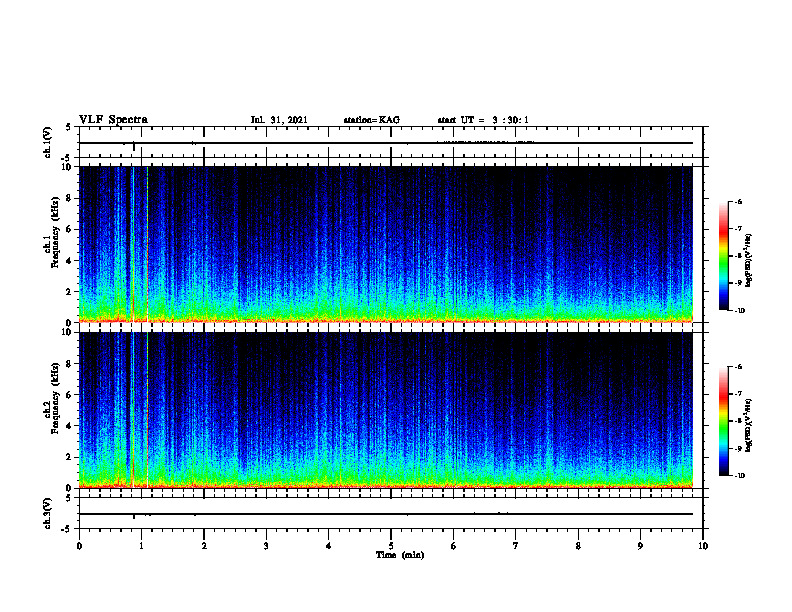Click the "-5" volt tick on ch.1(V) axis
This screenshot has width=792, height=612.
pyautogui.click(x=67, y=158)
